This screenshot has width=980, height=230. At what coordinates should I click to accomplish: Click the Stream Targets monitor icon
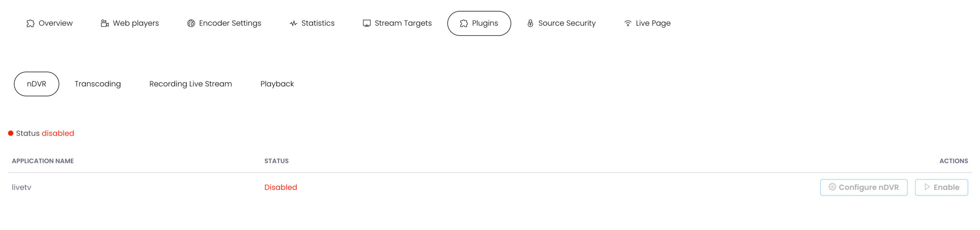[x=366, y=23]
